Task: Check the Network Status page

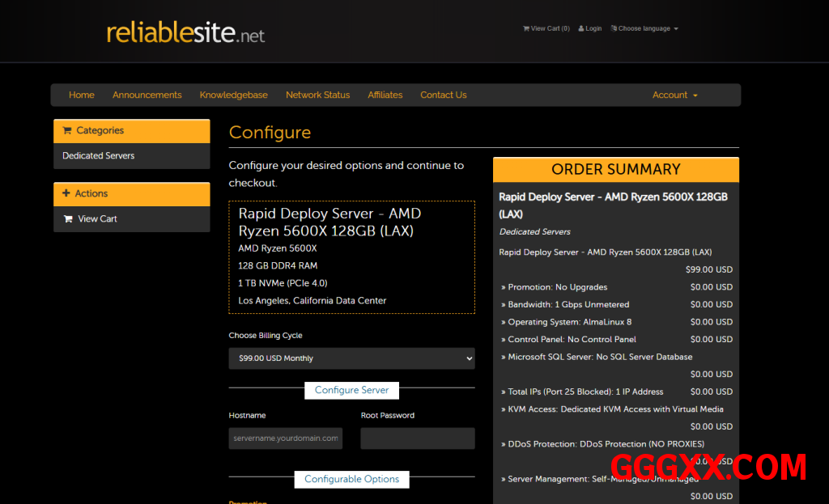Action: pyautogui.click(x=317, y=95)
